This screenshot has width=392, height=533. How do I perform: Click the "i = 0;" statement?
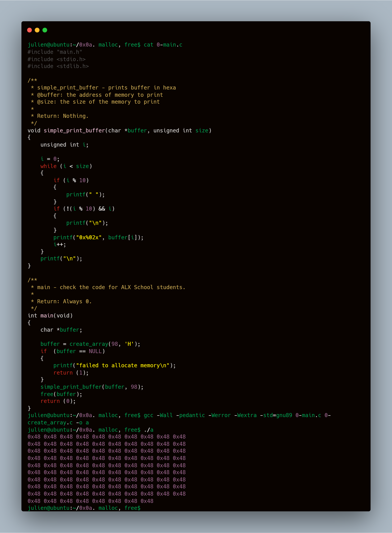[50, 159]
